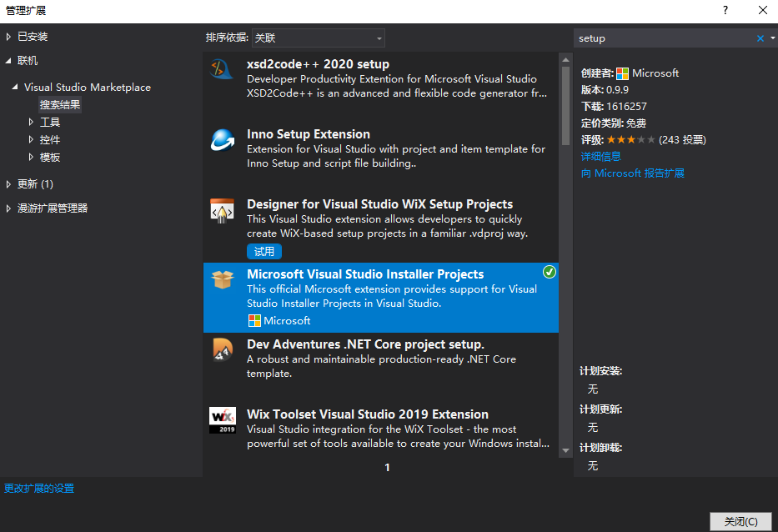Open the 详细信息 link

[600, 156]
